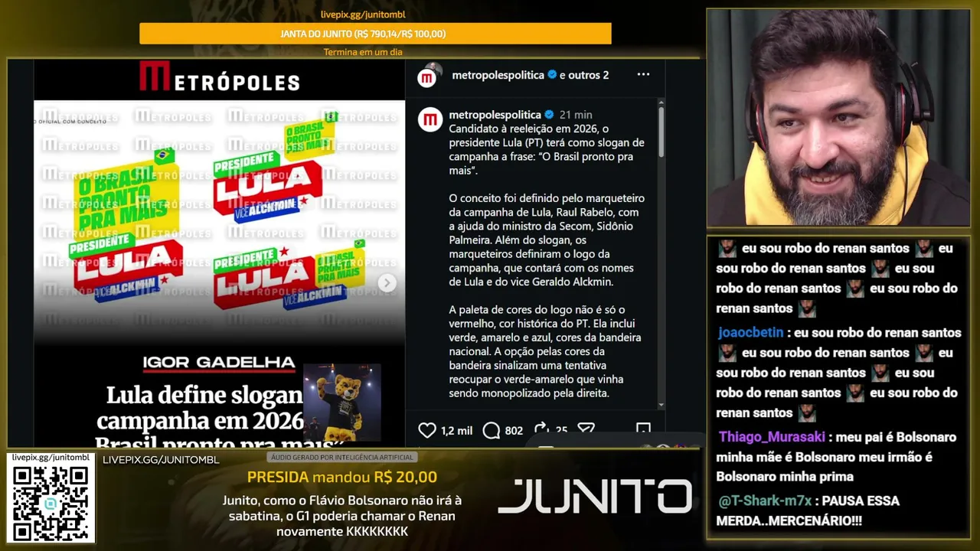Click the livepix.gg/junitombl link at top
The image size is (980, 551).
363,15
